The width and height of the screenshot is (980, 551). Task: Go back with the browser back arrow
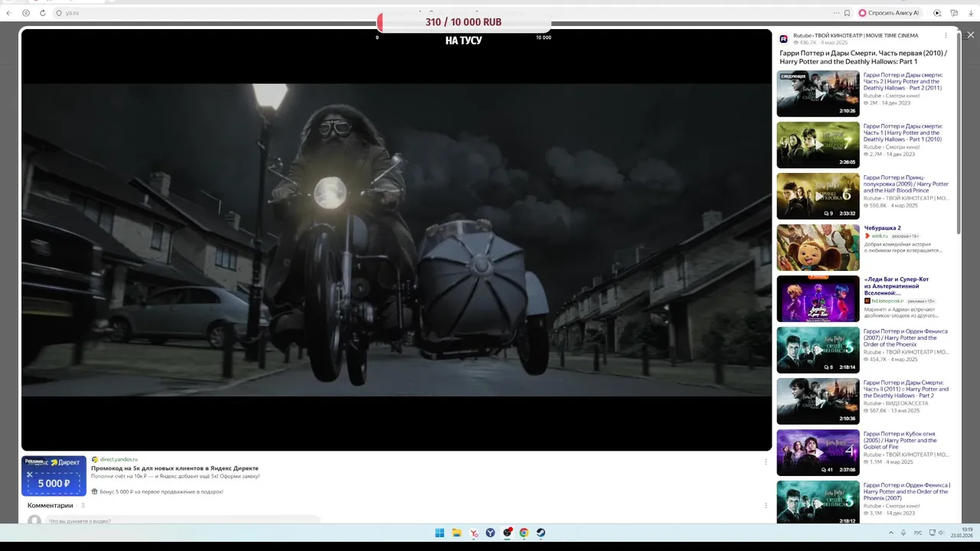[9, 13]
